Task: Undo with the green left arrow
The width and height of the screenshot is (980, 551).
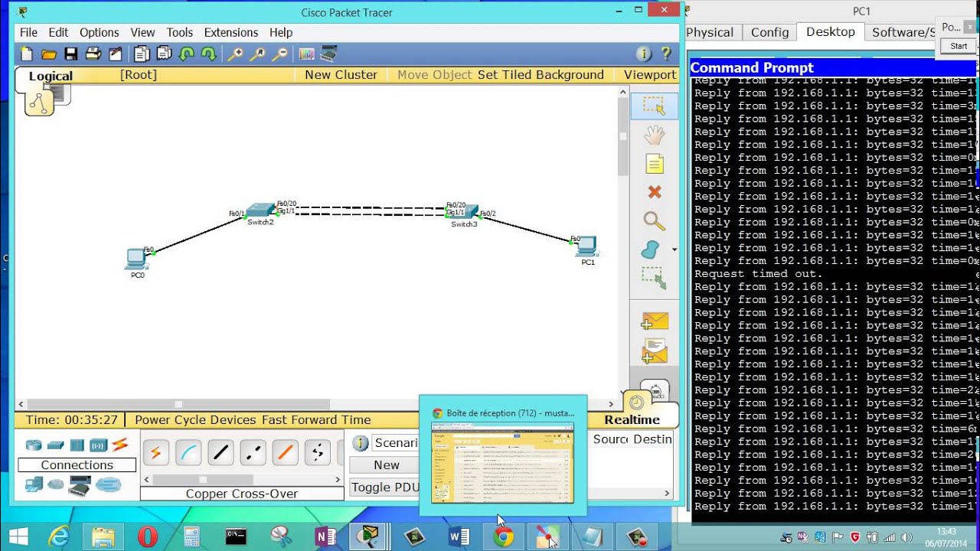Action: tap(186, 54)
